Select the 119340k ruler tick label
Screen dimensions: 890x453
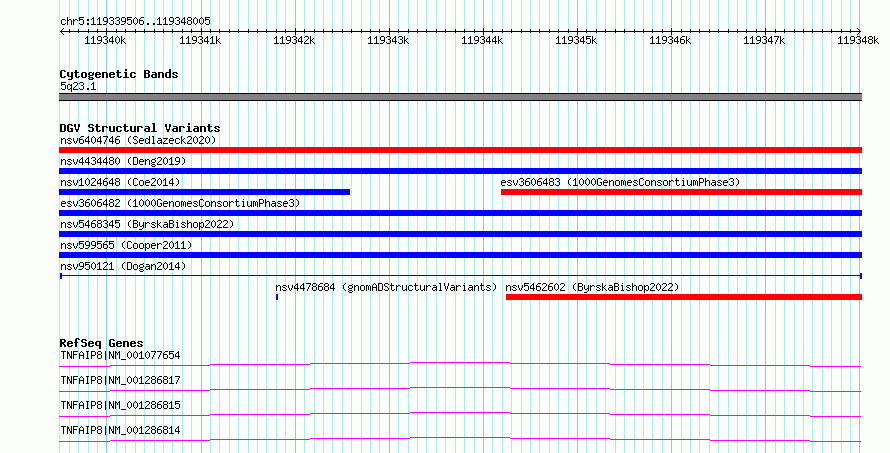point(105,40)
